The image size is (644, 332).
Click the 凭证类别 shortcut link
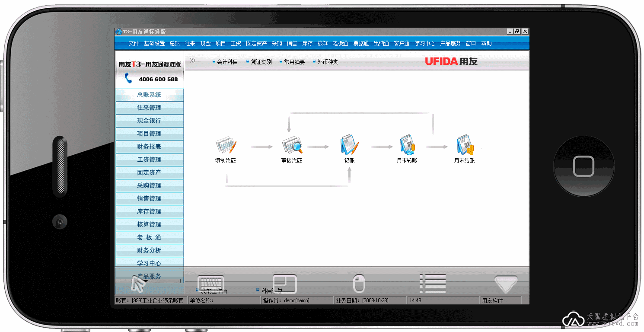(259, 62)
